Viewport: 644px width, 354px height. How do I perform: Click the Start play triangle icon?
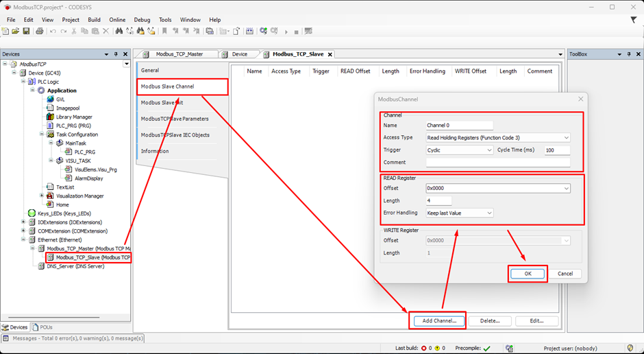click(x=286, y=32)
